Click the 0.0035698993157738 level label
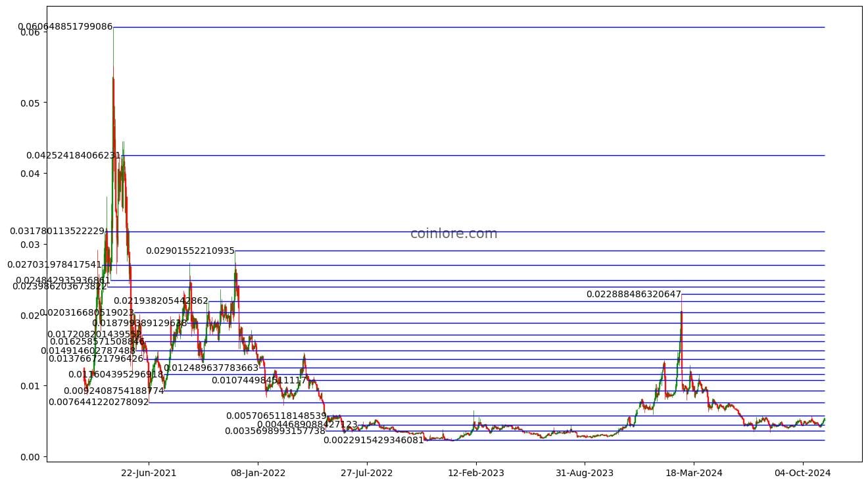 coord(275,431)
